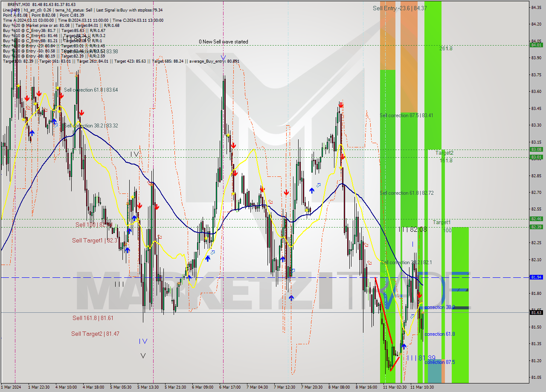Click the green 82.39 price tag

click(536, 227)
